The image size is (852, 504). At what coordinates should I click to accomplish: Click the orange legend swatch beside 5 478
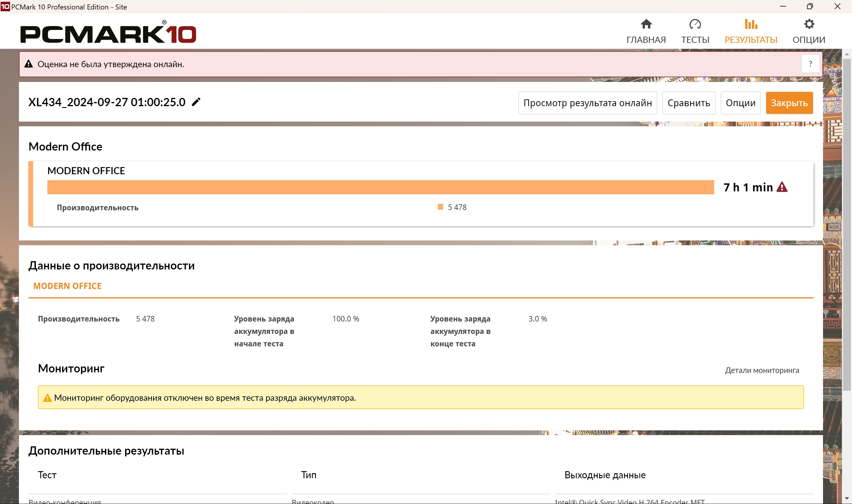click(x=440, y=207)
